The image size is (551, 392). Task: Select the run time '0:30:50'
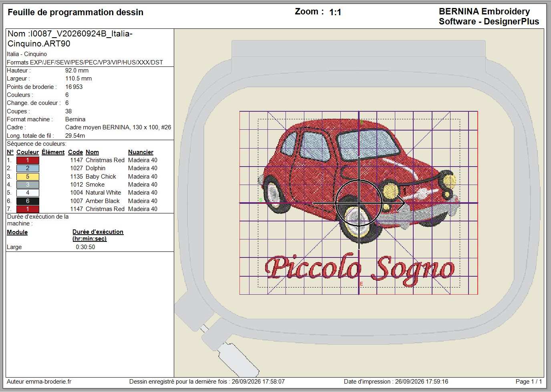tap(85, 247)
